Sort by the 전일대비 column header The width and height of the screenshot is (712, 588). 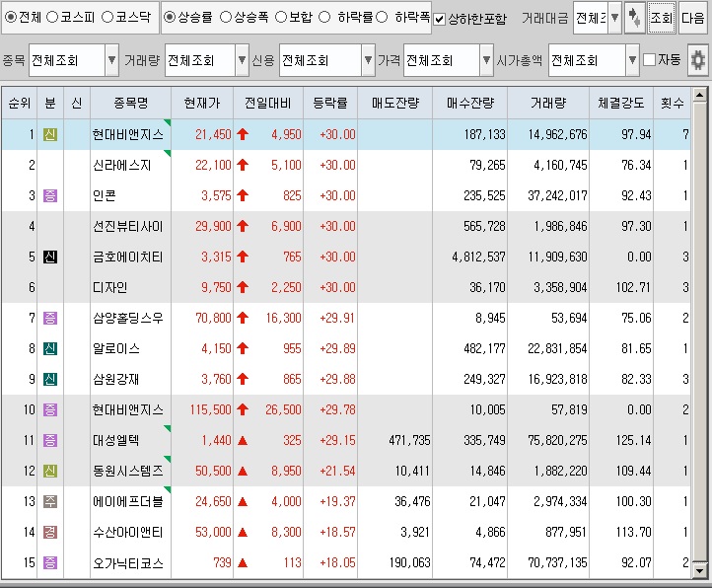coord(268,103)
